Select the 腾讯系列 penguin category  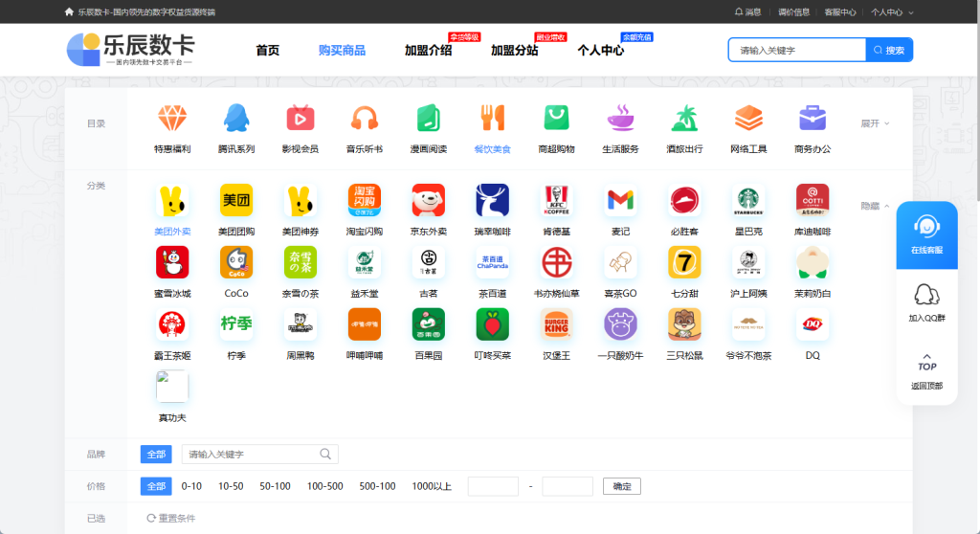point(236,118)
